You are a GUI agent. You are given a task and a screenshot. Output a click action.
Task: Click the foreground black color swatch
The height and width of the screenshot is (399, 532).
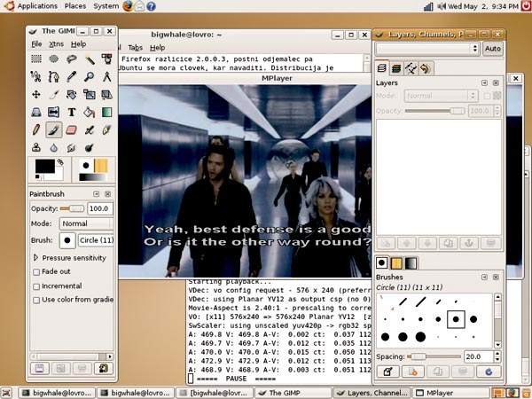tap(45, 167)
